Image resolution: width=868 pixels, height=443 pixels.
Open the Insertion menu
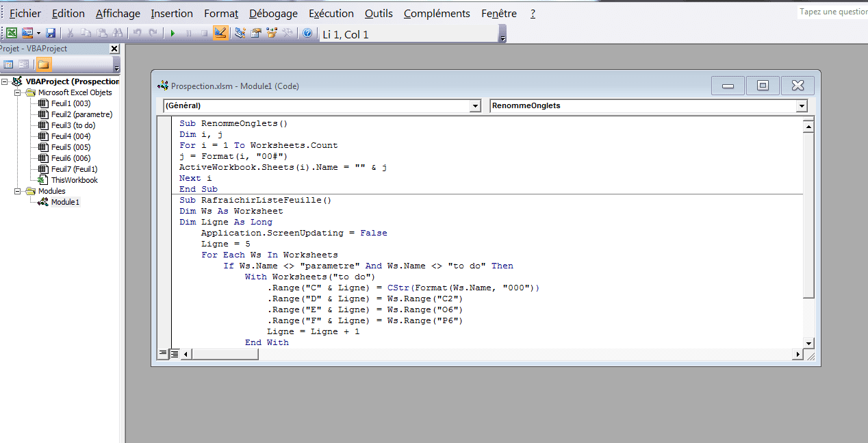point(172,14)
